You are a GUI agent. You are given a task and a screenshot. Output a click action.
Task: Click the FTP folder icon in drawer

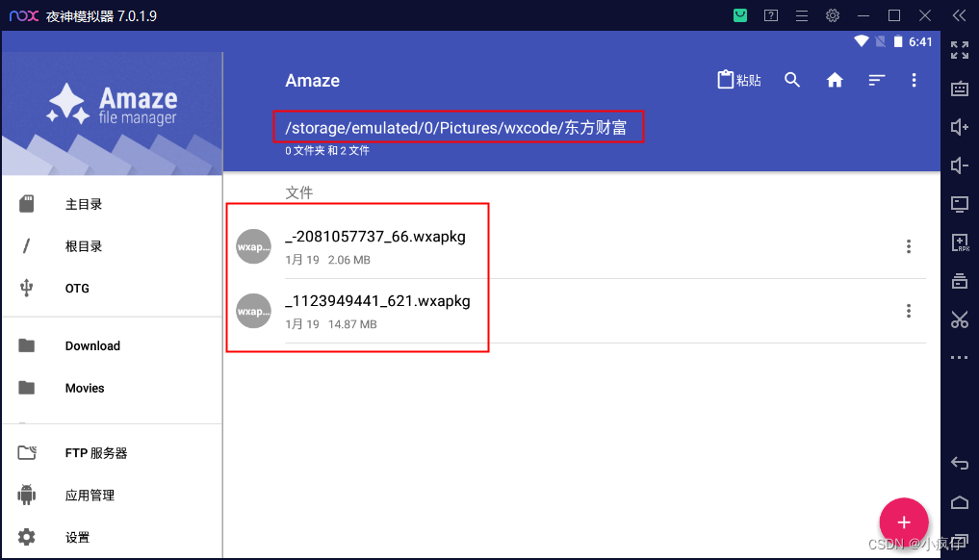27,452
